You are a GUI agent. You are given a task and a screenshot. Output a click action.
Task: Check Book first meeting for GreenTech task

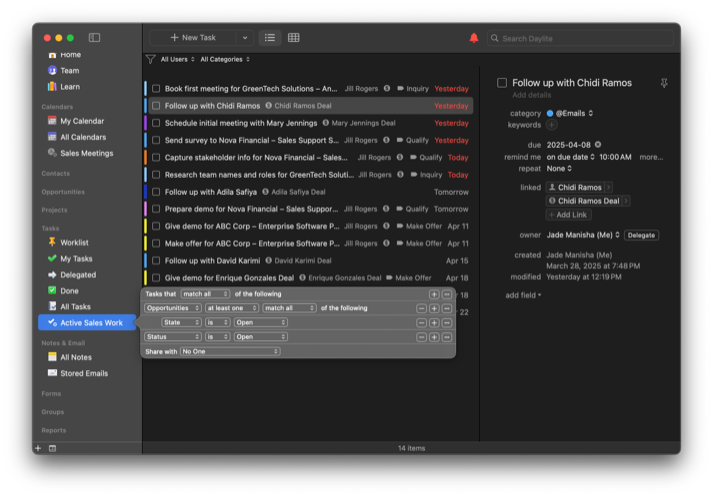[x=156, y=89]
